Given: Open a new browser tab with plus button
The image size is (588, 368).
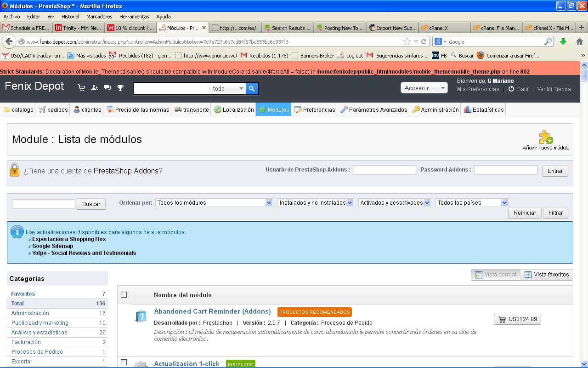Looking at the screenshot, I should (581, 28).
